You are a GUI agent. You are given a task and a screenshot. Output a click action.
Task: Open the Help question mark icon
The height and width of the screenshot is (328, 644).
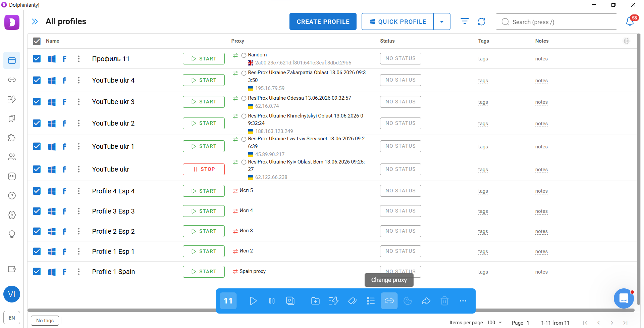point(12,195)
